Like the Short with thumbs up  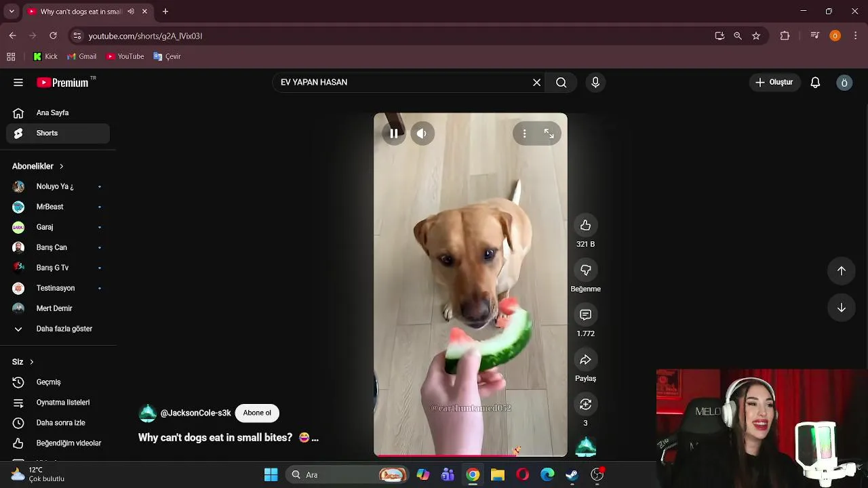pos(585,226)
